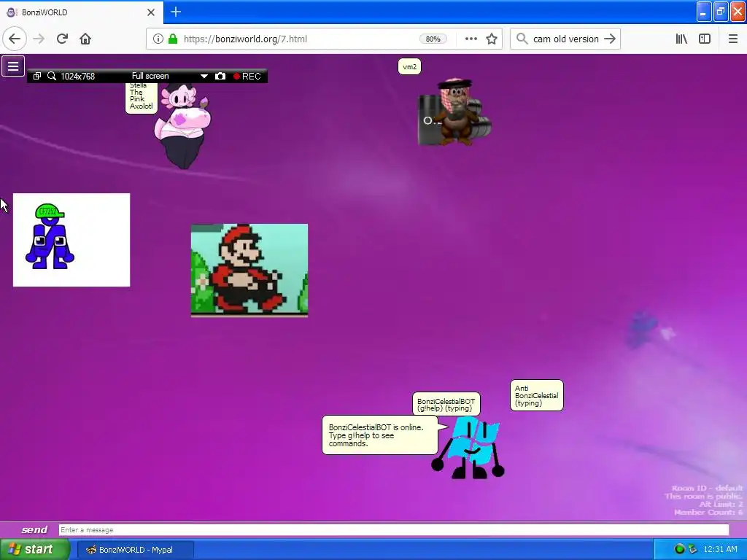Select the BonziWORLD browser tab
Screen dimensions: 747x560
tap(81, 12)
